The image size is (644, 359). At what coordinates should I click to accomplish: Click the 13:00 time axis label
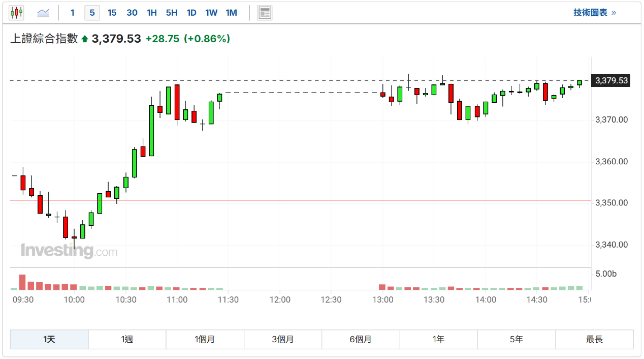[x=383, y=300]
